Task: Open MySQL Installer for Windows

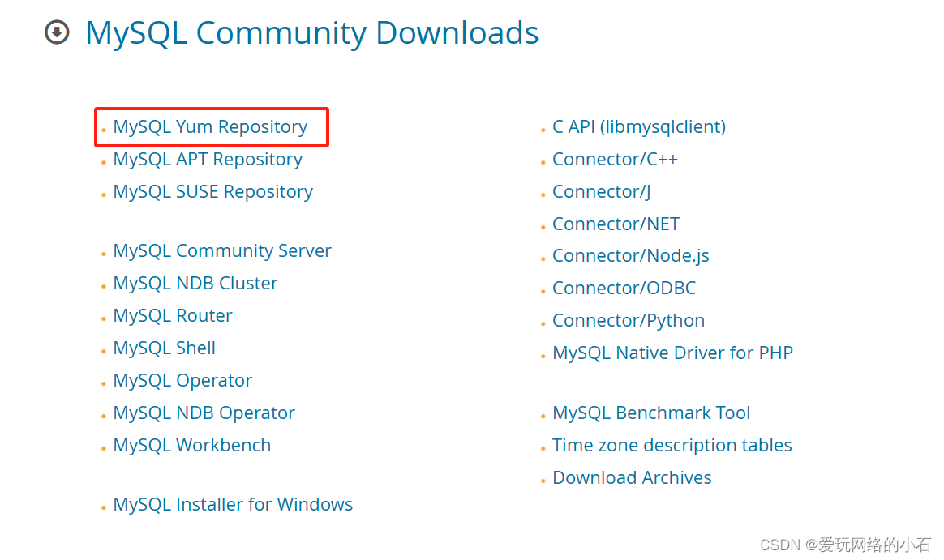Action: coord(233,505)
